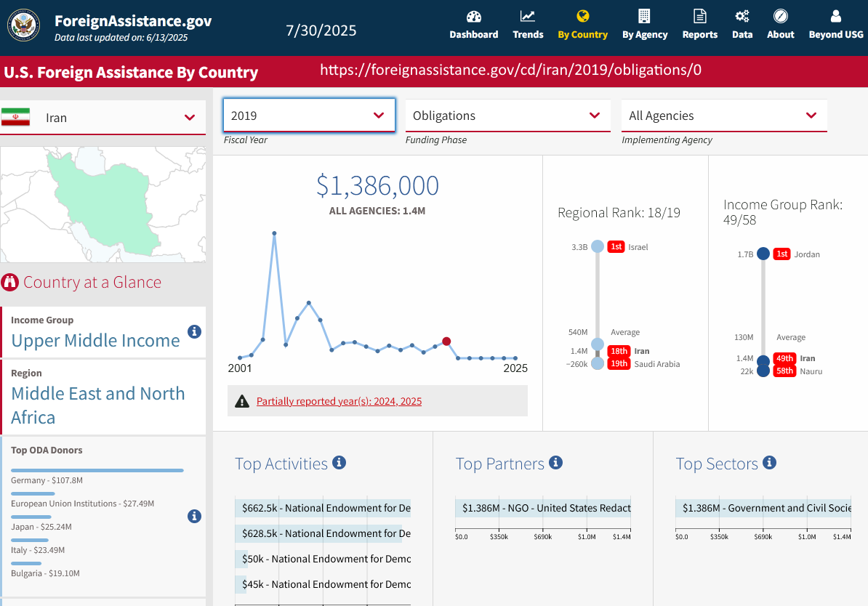The width and height of the screenshot is (868, 606).
Task: Click the Trends chart icon
Action: point(528,16)
